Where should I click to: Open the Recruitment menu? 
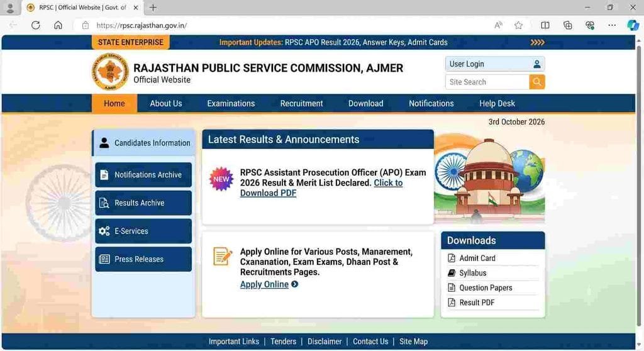[x=301, y=104]
